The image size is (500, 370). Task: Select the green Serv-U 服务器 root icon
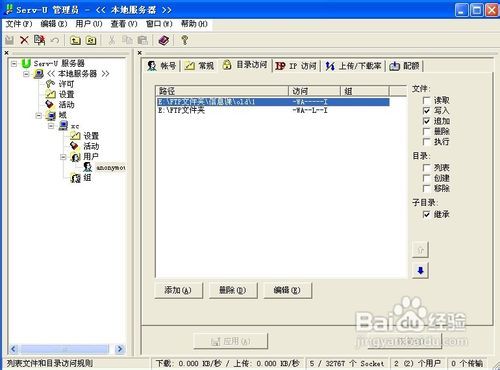click(26, 63)
